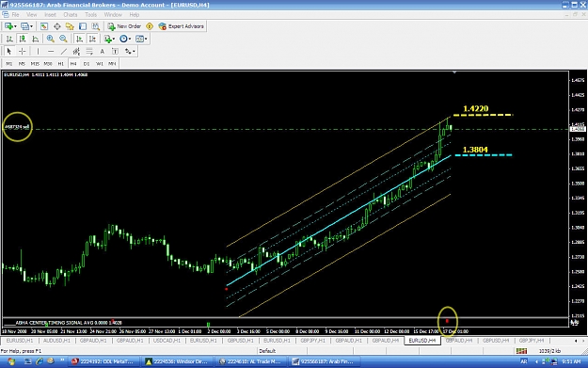Switch to the AUDUSD,H1 chart tab
Image resolution: width=588 pixels, height=368 pixels.
point(57,341)
